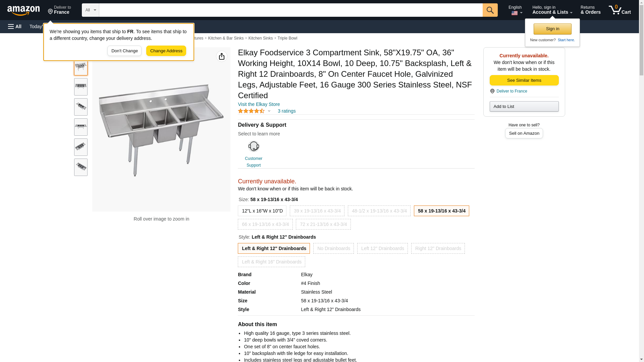This screenshot has height=362, width=644.
Task: Choose the Left 12" Drainboards style
Action: [382, 248]
